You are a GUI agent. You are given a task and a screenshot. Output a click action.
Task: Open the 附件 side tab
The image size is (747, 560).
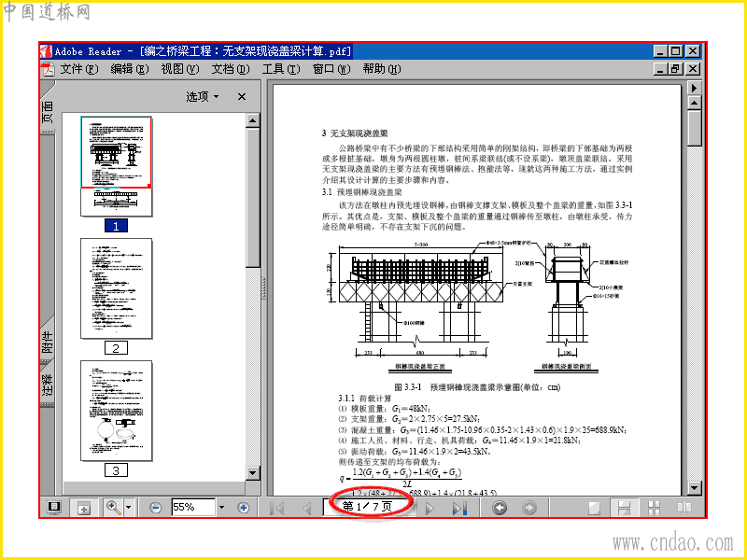(48, 341)
